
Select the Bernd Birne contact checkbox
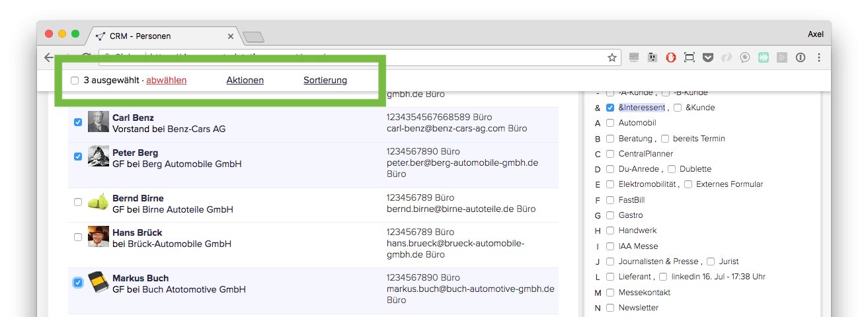(78, 202)
